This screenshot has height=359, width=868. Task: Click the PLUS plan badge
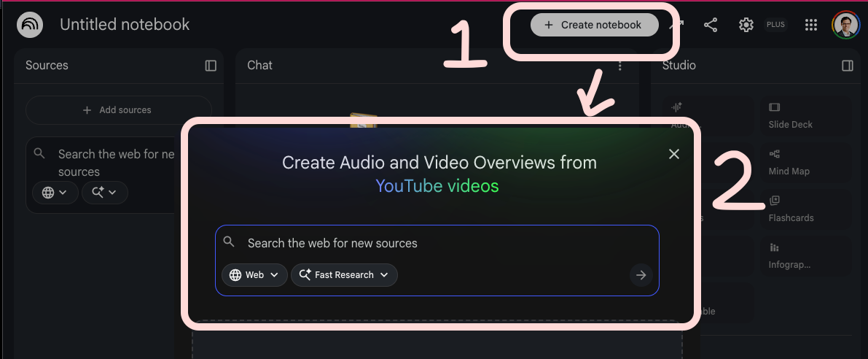pyautogui.click(x=775, y=25)
